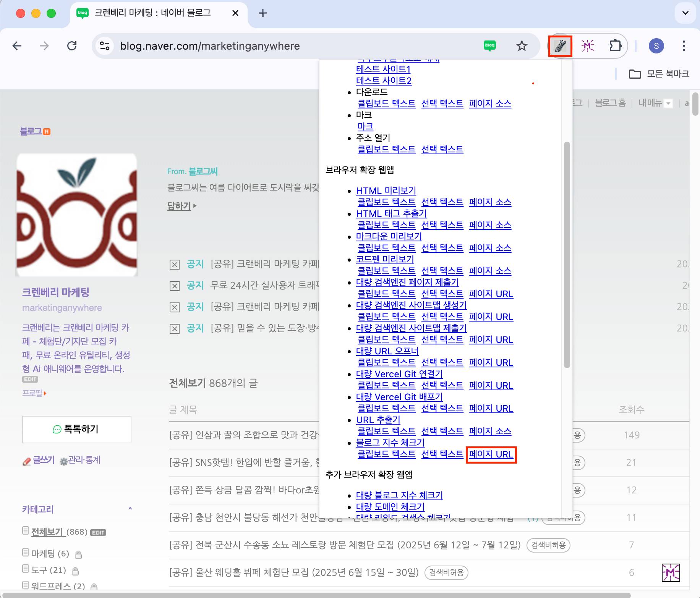Reload the page
The width and height of the screenshot is (700, 598).
click(72, 46)
